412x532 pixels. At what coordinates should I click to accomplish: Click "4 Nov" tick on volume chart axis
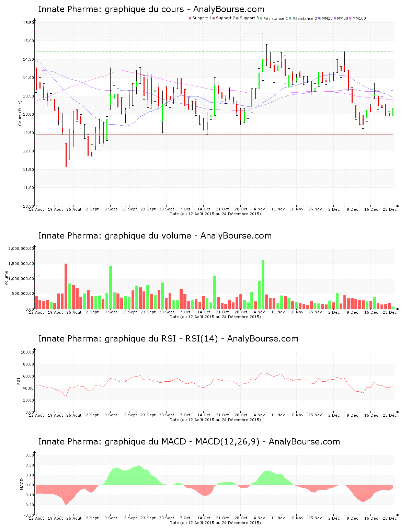tap(259, 312)
